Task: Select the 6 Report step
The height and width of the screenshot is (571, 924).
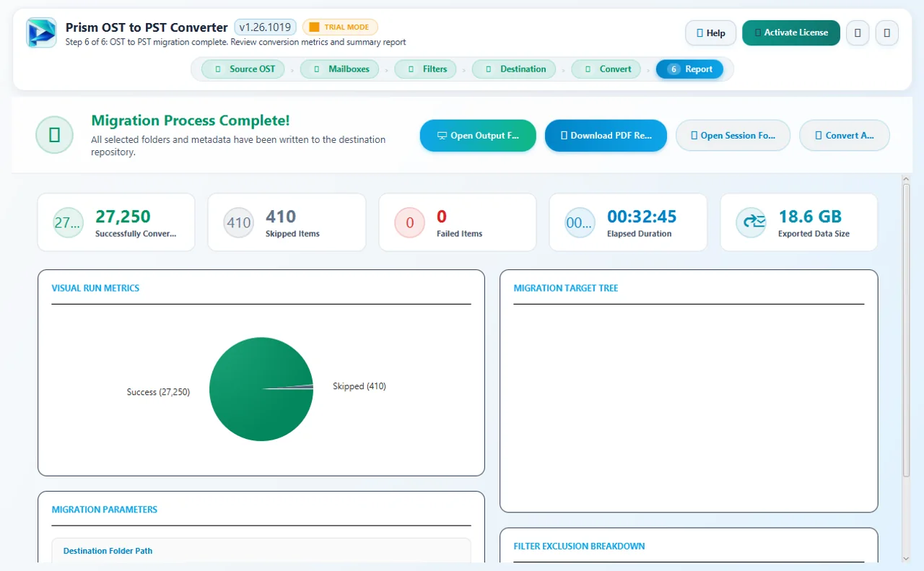Action: point(689,69)
